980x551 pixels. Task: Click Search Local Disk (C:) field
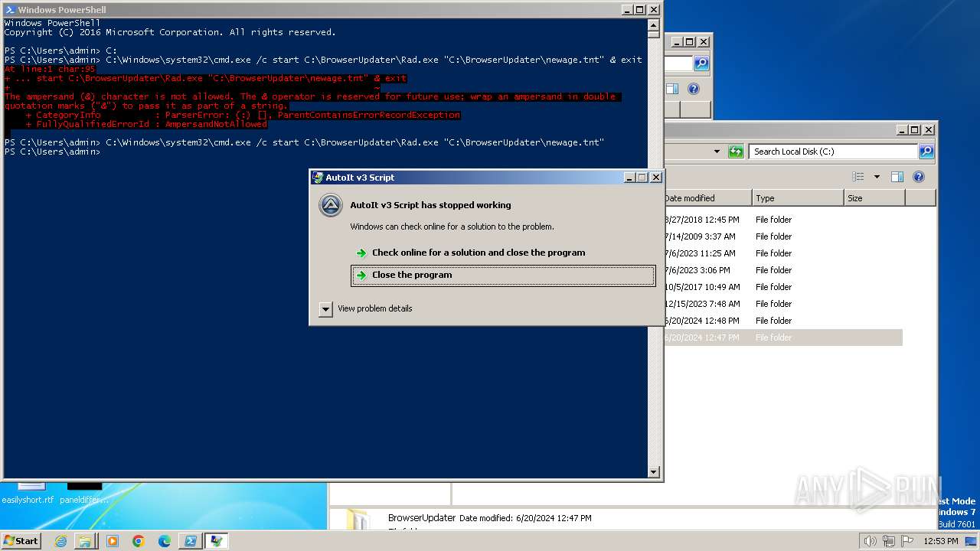click(833, 152)
